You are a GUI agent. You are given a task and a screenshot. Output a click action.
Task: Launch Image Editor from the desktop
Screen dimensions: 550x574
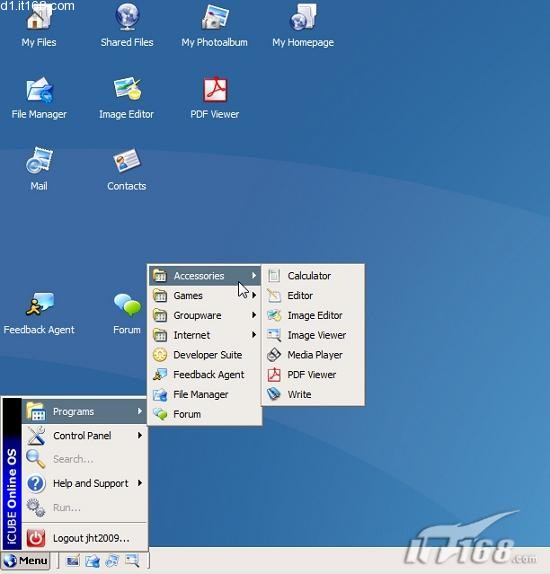tap(127, 98)
